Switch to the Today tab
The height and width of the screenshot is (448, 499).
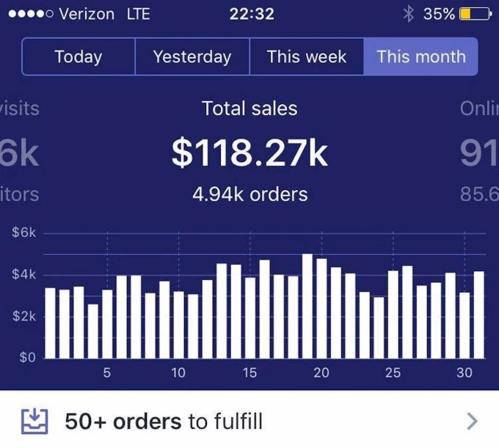coord(79,56)
